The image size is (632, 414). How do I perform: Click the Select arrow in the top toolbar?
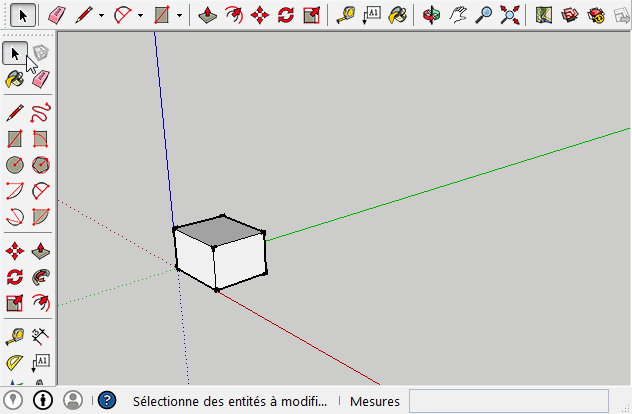(23, 15)
